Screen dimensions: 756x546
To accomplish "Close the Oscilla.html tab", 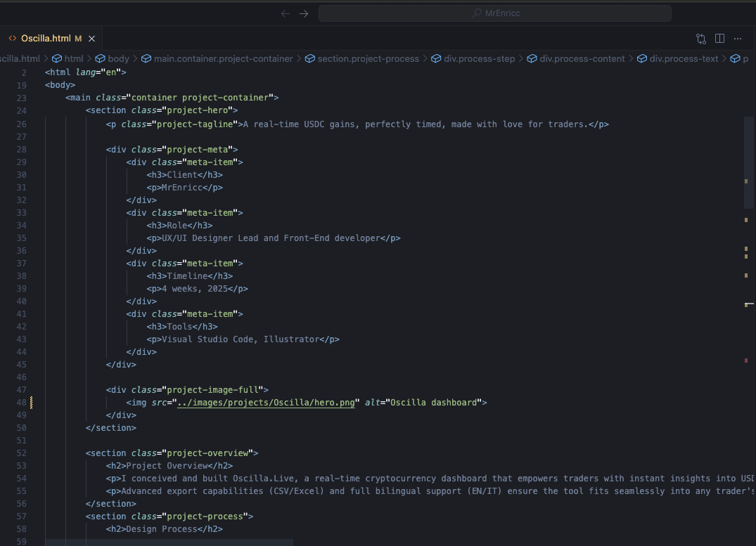I will [91, 39].
